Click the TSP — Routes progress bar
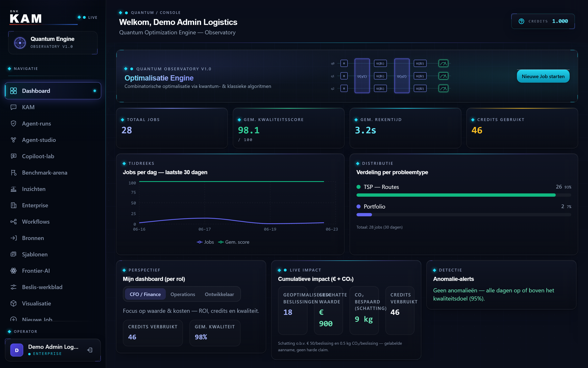Screen dimensions: 588x368 pos(464,195)
